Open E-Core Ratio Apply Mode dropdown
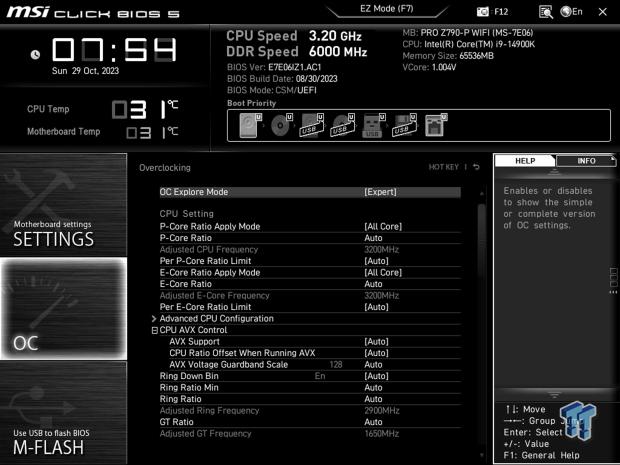Viewport: 620px width, 465px height. point(310,272)
